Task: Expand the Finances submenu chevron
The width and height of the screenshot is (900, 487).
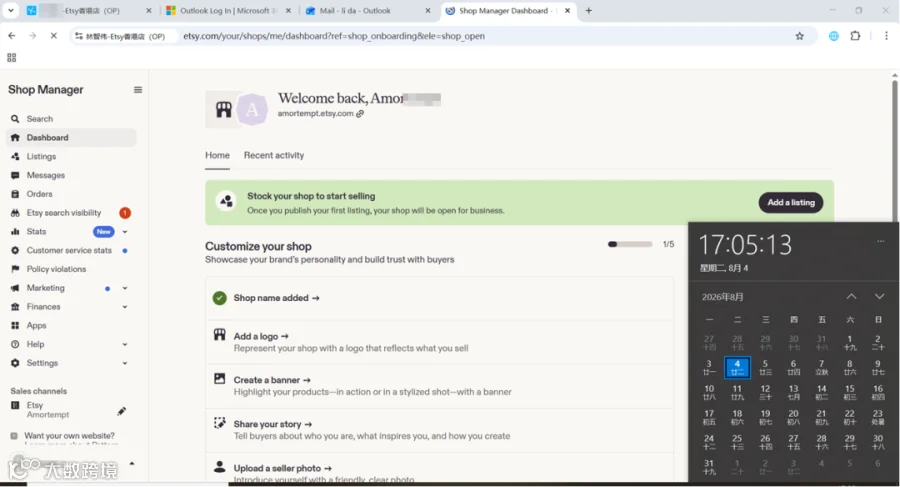Action: point(125,307)
